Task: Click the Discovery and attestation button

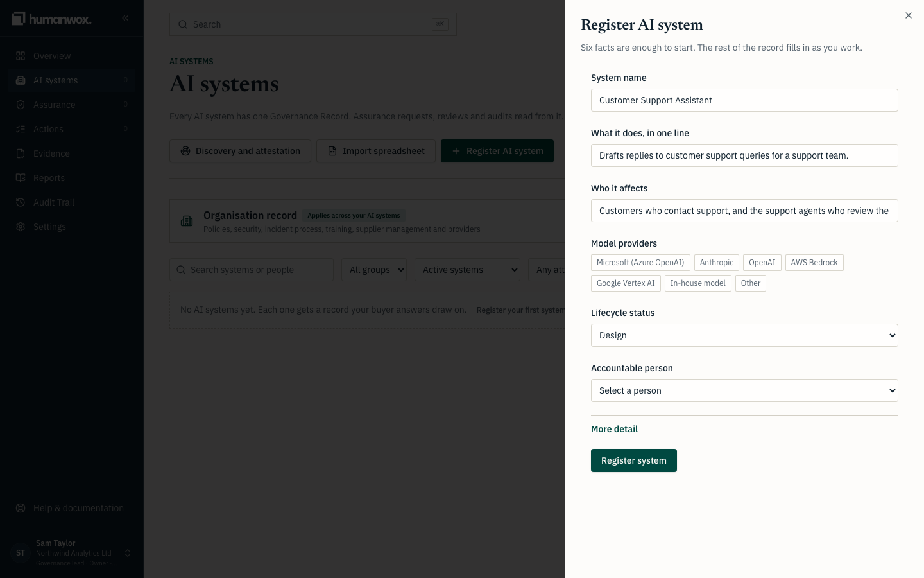Action: click(240, 151)
